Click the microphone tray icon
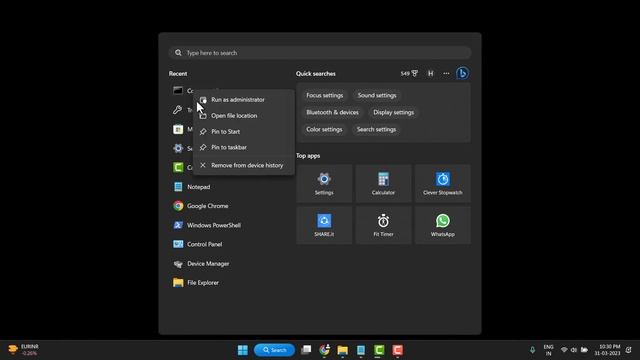Screen dimensions: 640x360 tap(532, 350)
